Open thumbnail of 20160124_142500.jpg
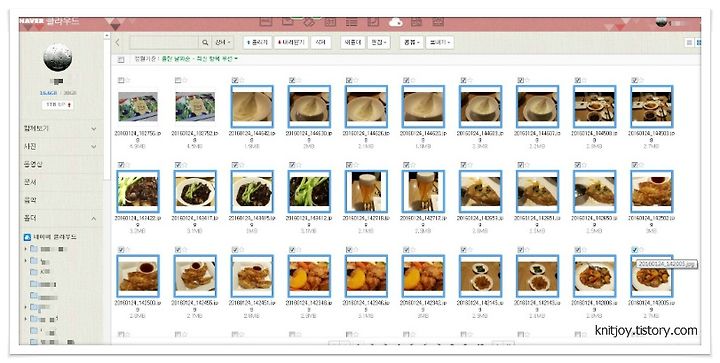720x363 pixels. point(138,276)
